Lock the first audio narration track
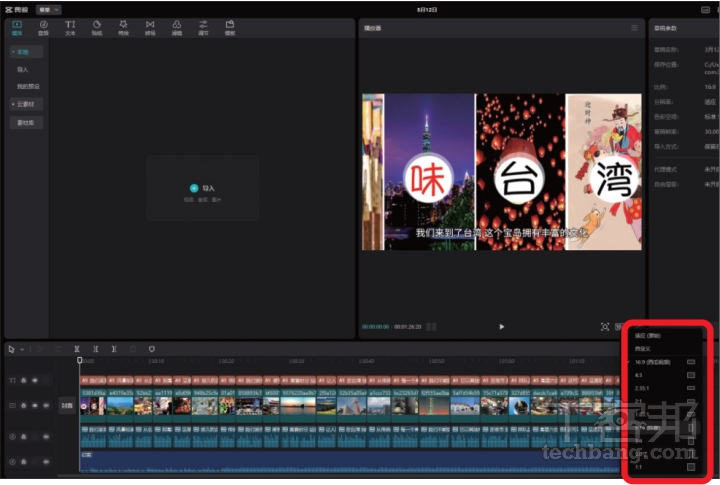720x485 pixels. click(24, 436)
